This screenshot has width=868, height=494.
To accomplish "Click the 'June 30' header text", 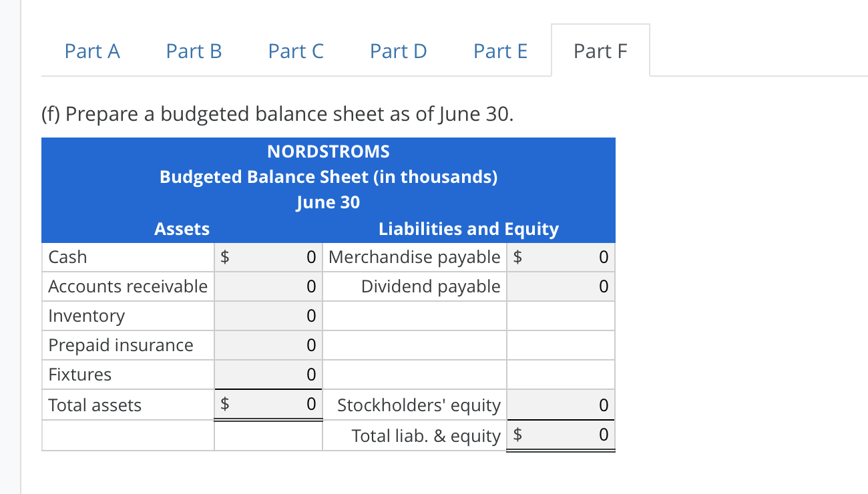I will pos(329,202).
